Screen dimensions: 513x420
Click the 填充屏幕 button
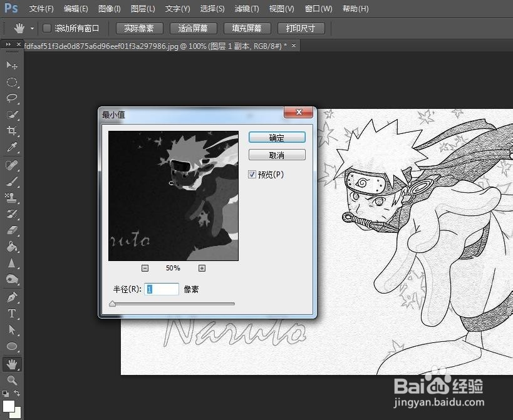tap(247, 28)
